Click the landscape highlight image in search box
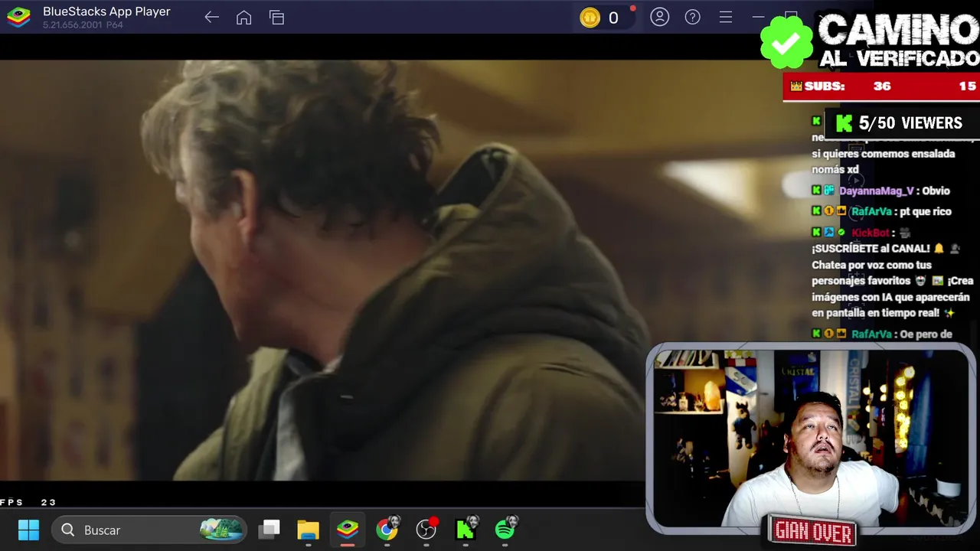Screen dimensions: 980x551 tap(221, 530)
